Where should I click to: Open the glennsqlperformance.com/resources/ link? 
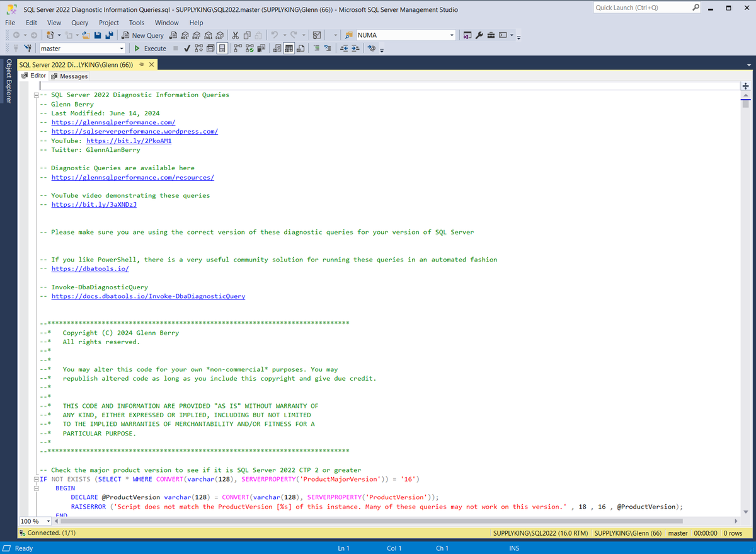pos(132,177)
